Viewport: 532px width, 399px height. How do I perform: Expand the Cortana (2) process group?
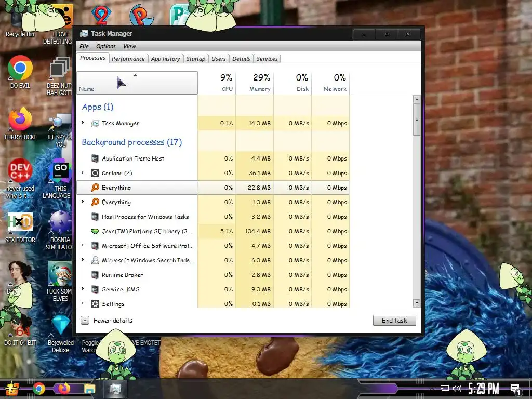click(x=83, y=172)
